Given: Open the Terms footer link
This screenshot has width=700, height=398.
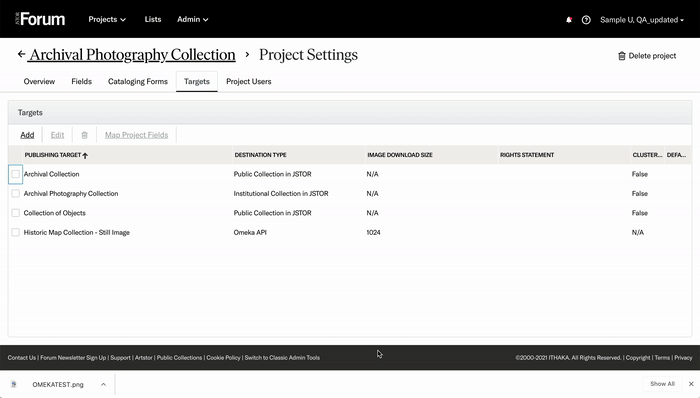Looking at the screenshot, I should pyautogui.click(x=662, y=357).
